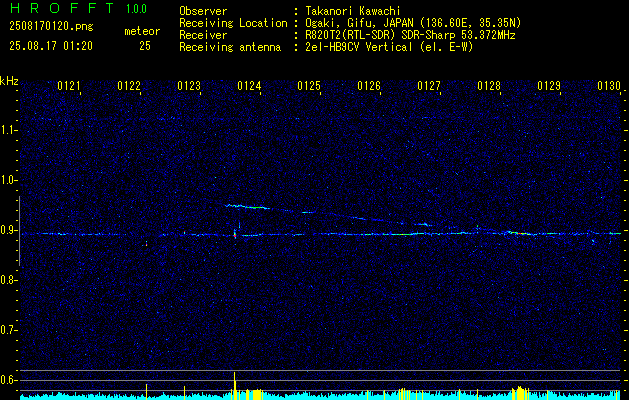Click the red echo spot near 0122
This screenshot has height=400, width=629.
[146, 244]
